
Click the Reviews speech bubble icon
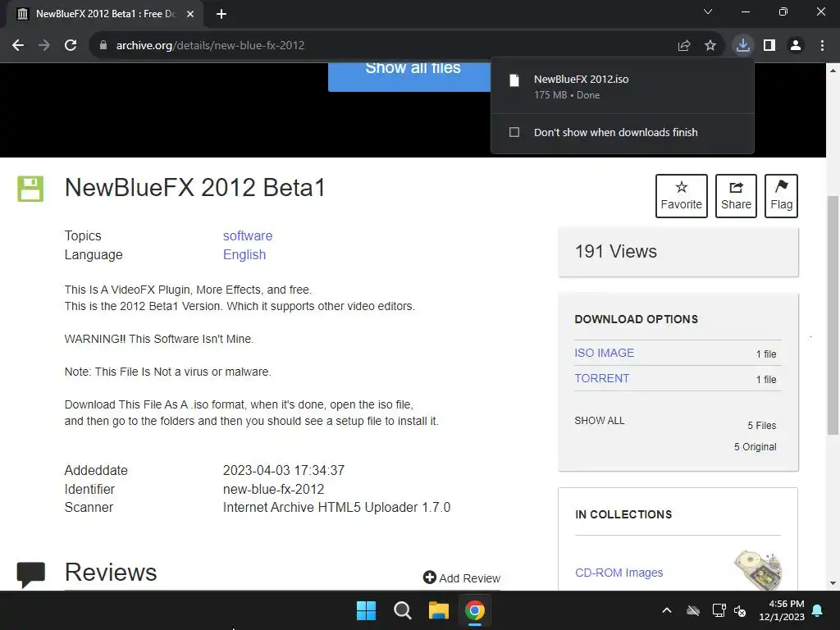click(30, 574)
